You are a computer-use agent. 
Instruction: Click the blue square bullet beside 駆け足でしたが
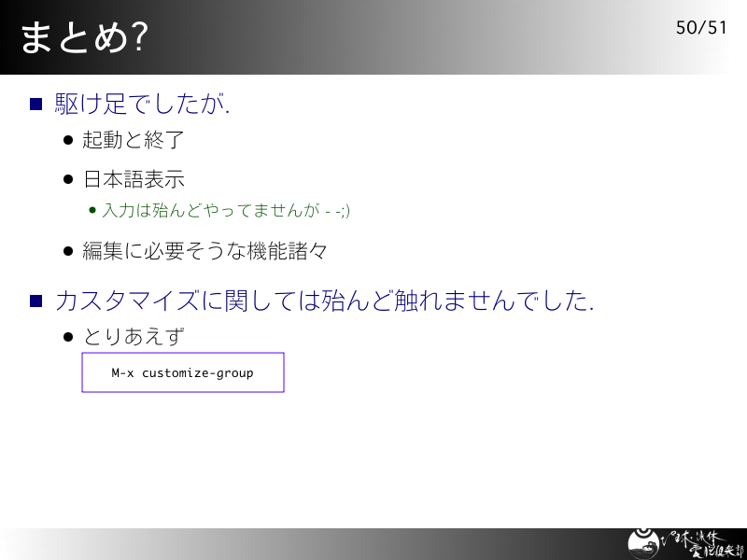[x=35, y=104]
